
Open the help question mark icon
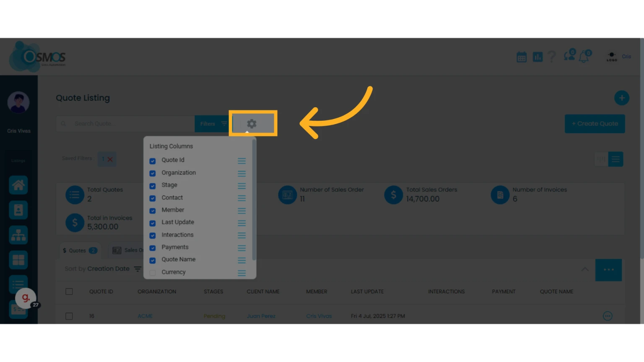coord(552,57)
